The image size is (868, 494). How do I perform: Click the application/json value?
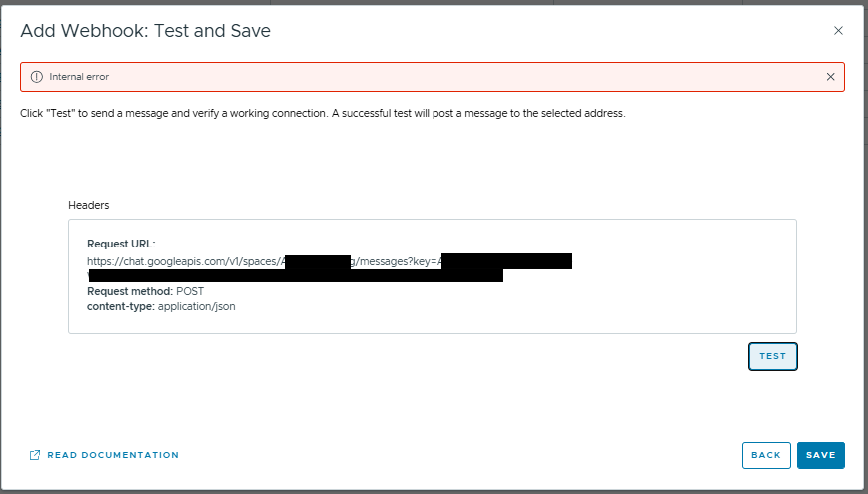[196, 306]
